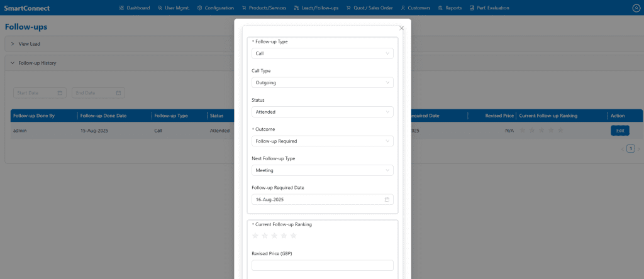Open the Follow-up Type dropdown
644x279 pixels.
[322, 53]
